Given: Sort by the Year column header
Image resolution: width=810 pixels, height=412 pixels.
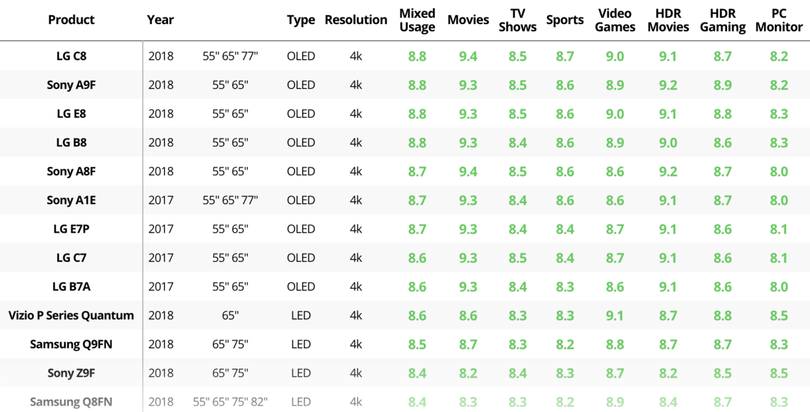Looking at the screenshot, I should [x=160, y=20].
